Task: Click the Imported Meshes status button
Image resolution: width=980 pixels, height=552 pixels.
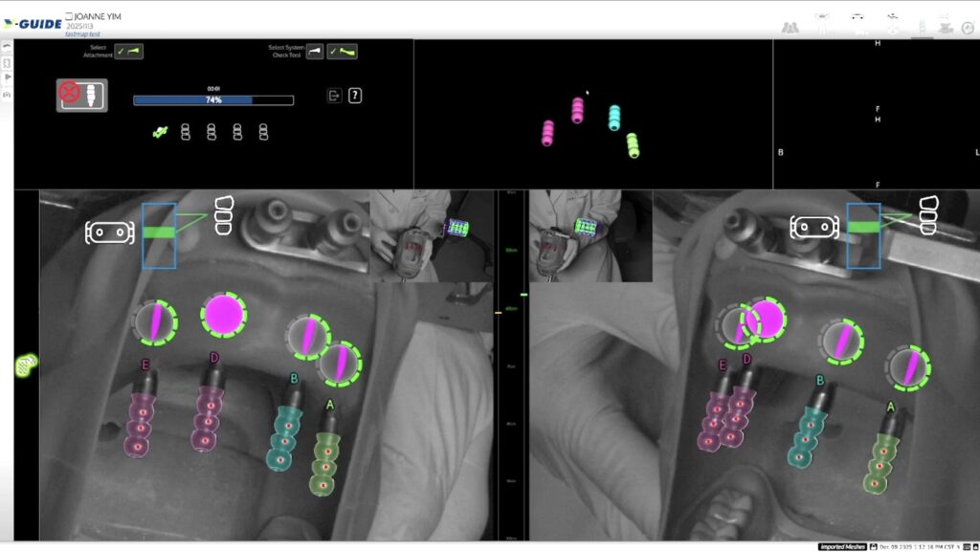Action: pos(842,546)
